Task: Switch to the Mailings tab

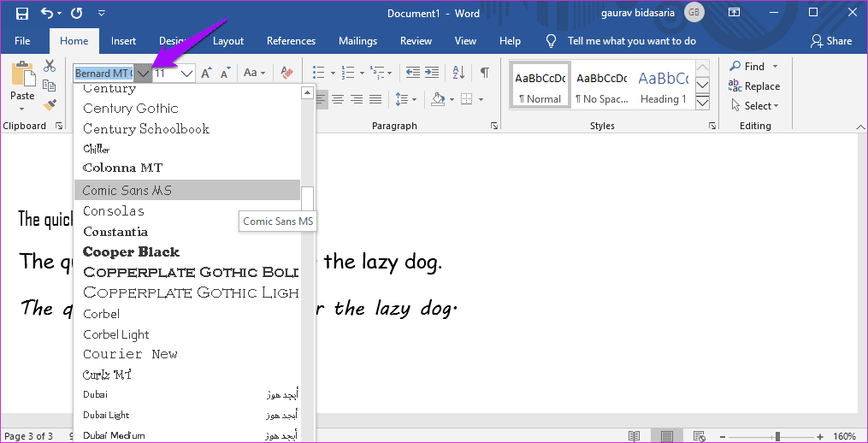Action: click(357, 41)
